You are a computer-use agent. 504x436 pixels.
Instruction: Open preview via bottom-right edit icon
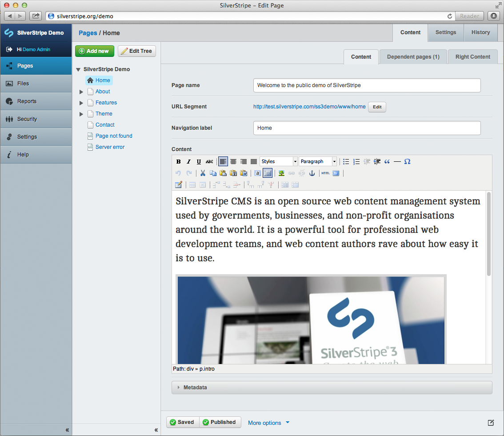tap(491, 423)
